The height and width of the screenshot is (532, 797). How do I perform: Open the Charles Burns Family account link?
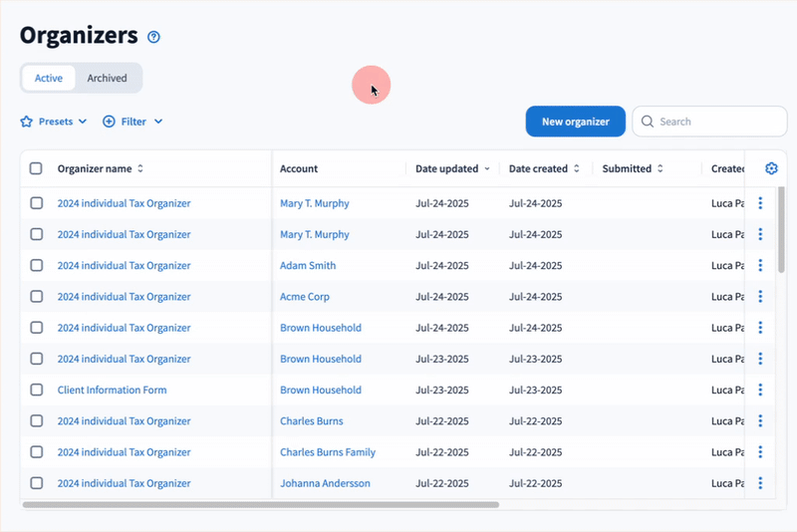click(x=327, y=452)
